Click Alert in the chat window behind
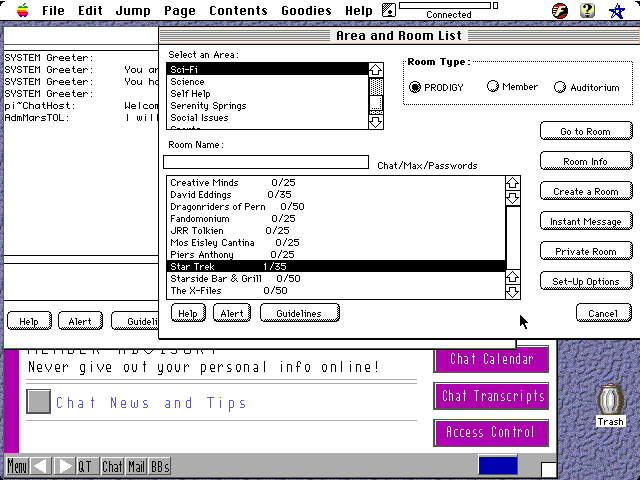This screenshot has height=480, width=642. pyautogui.click(x=80, y=321)
